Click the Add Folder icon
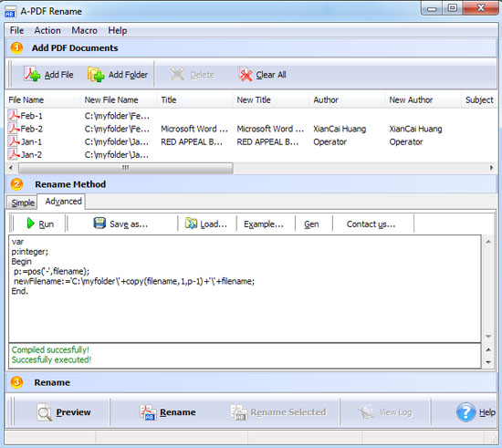This screenshot has width=502, height=448. pos(96,74)
